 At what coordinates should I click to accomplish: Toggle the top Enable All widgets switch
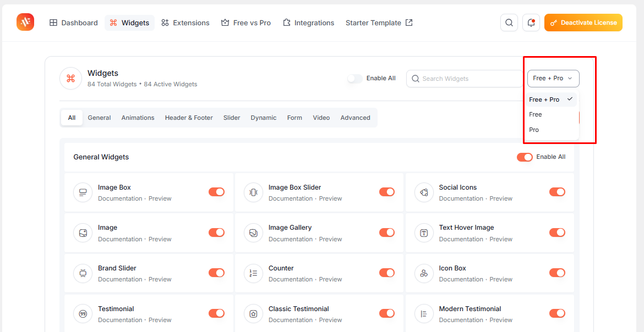click(x=355, y=79)
